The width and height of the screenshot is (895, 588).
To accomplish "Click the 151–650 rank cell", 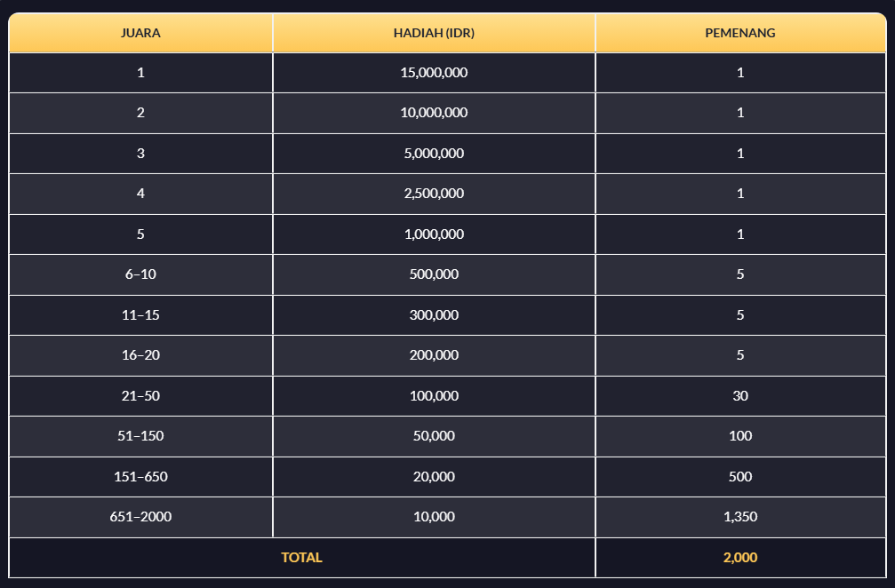I will coord(140,477).
